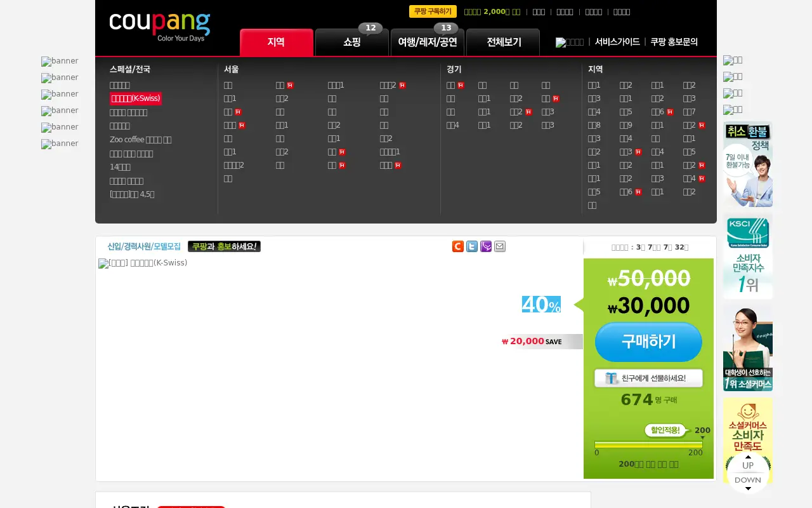Click DOWN arrow on scroll widget
Screen dimensions: 812x508
[748, 482]
